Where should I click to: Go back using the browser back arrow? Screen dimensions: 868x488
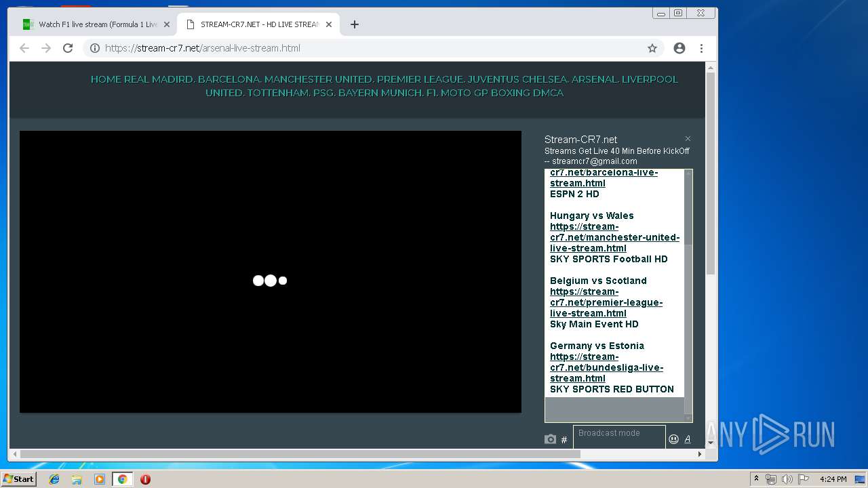(x=24, y=48)
